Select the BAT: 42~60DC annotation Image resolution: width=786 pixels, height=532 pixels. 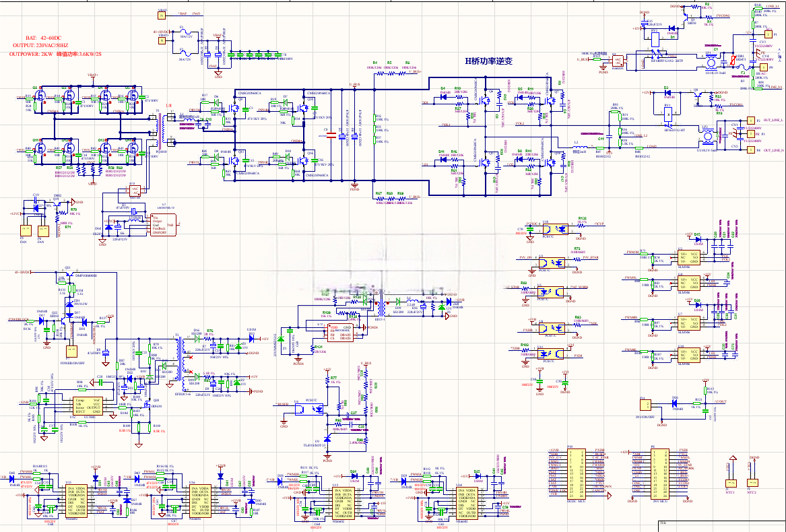45,38
